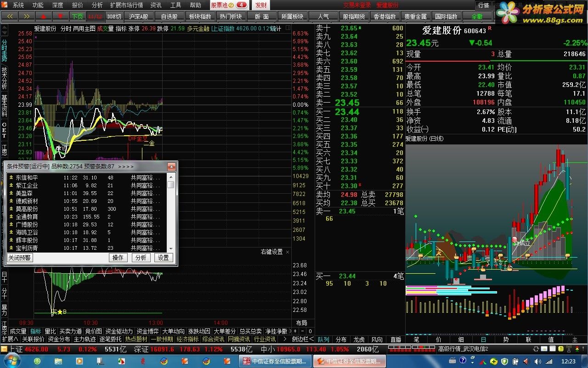Select 自选股 in toolbar
The image size is (588, 368).
(x=169, y=16)
